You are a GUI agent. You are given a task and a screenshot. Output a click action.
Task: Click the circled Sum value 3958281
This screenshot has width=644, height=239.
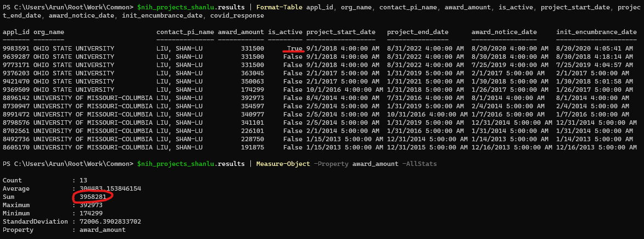coord(89,197)
